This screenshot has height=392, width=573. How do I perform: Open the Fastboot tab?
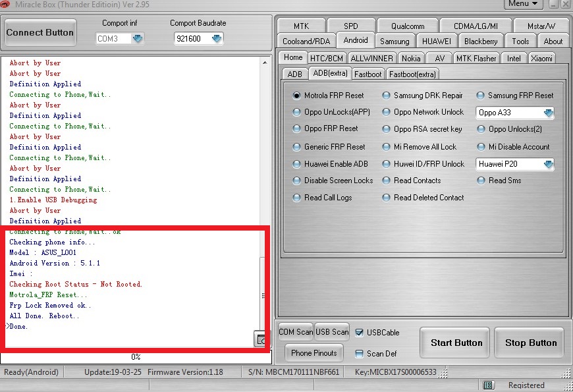tap(368, 74)
